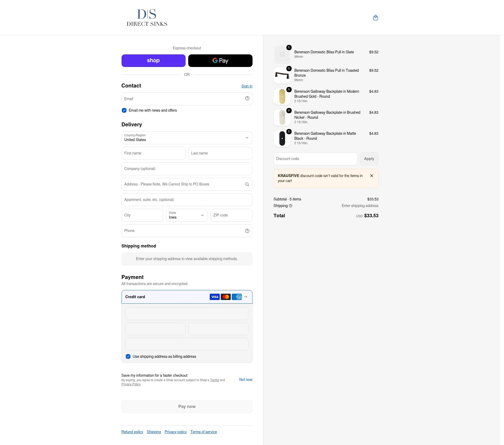Screen dimensions: 504x445
Task: Open the Shipping policy footer link
Action: 154,432
